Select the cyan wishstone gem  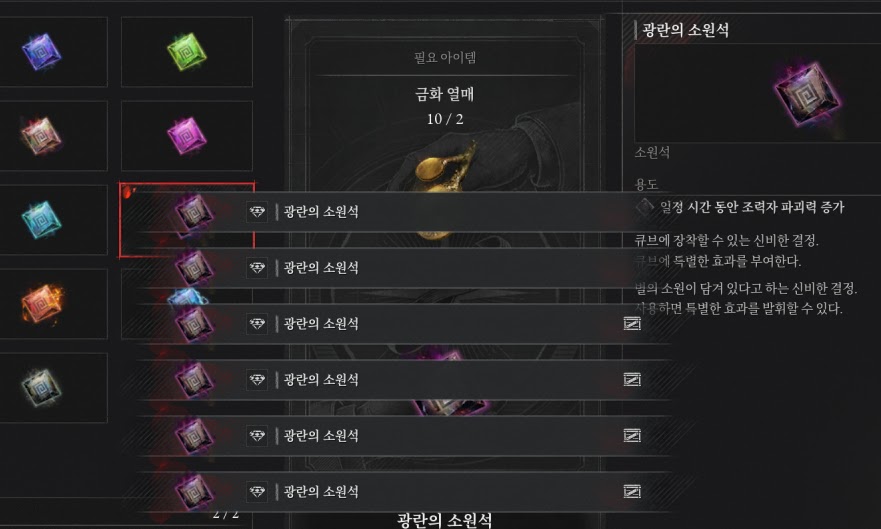tap(42, 220)
